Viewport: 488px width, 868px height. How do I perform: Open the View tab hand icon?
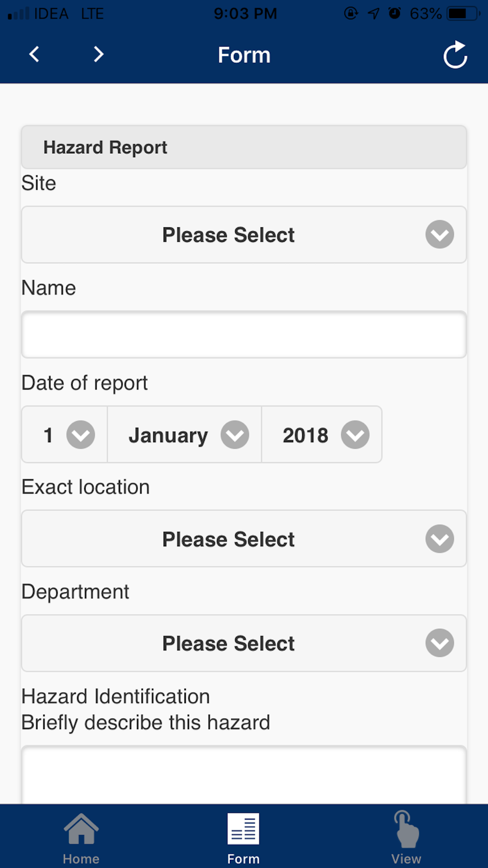tap(406, 828)
